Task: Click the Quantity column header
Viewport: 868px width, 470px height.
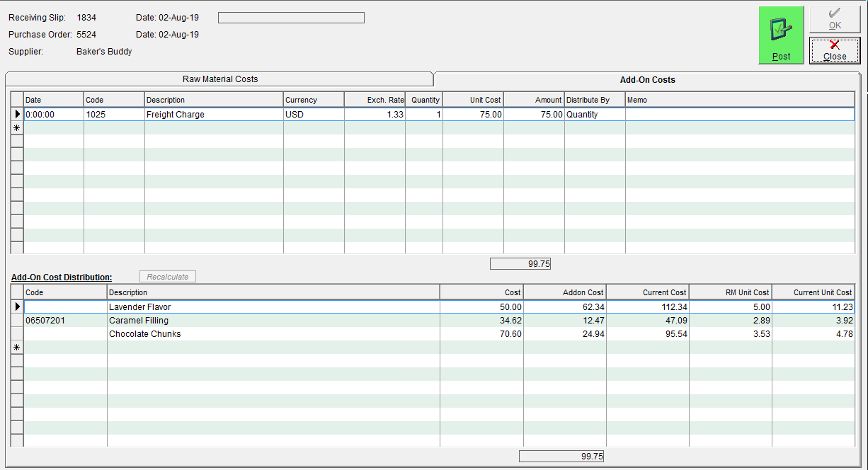Action: point(424,100)
